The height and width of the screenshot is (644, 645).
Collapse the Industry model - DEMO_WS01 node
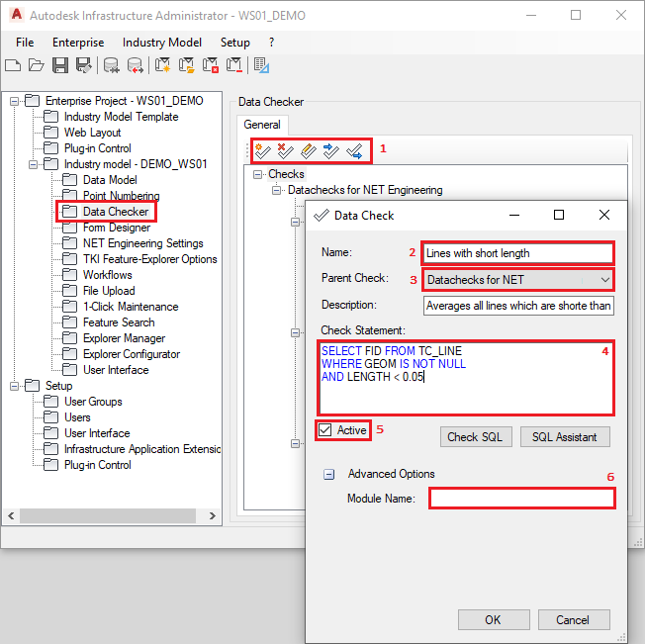[x=34, y=164]
